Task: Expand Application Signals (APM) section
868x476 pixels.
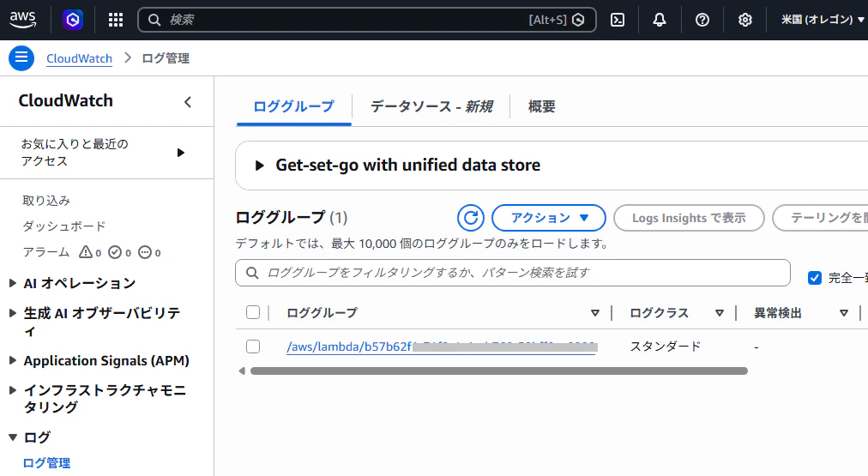Action: (x=12, y=361)
